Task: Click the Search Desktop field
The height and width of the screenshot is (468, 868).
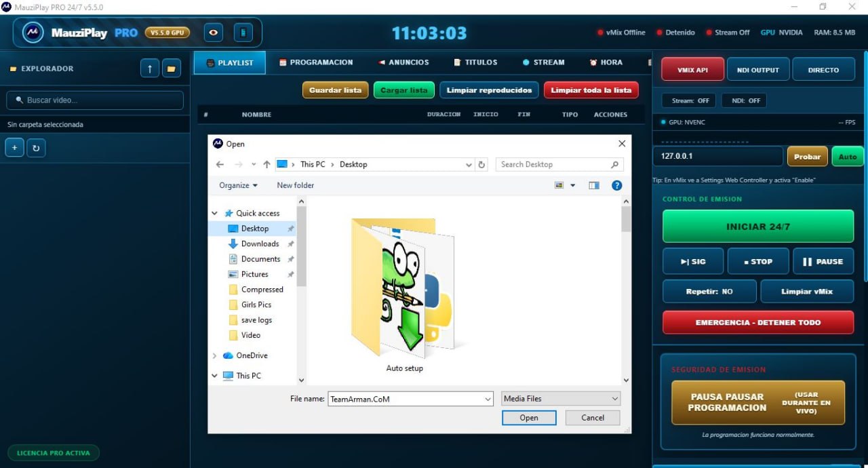Action: [559, 164]
